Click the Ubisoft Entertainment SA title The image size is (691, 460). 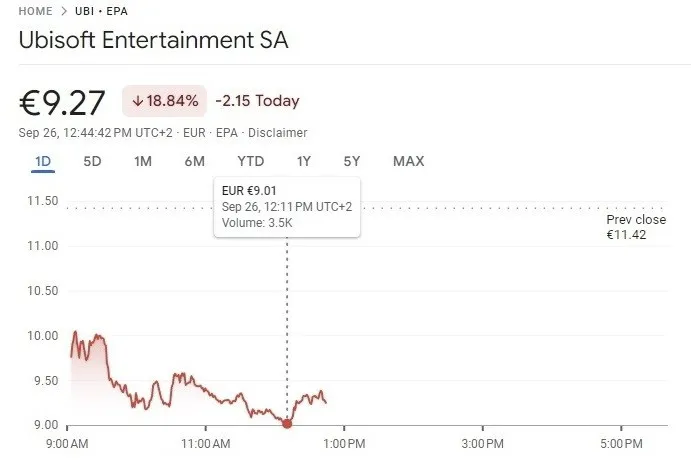(153, 40)
